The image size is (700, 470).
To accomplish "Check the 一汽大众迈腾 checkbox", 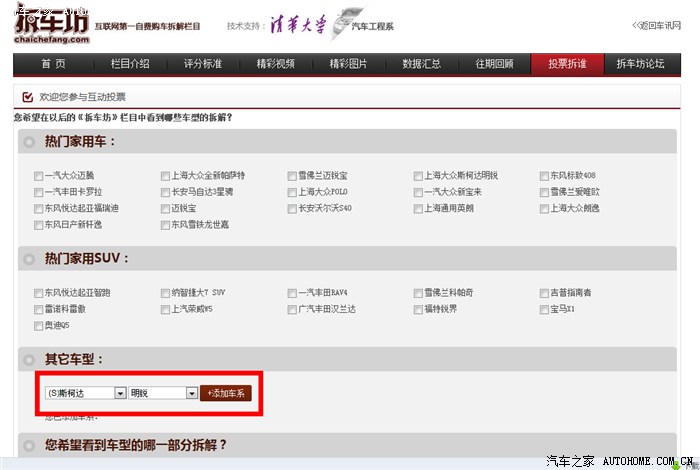I will click(x=38, y=175).
